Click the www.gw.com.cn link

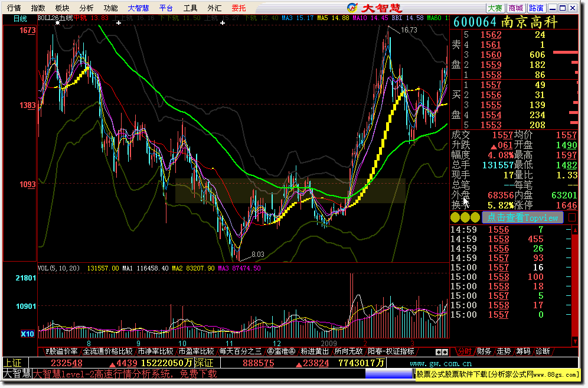click(x=440, y=363)
